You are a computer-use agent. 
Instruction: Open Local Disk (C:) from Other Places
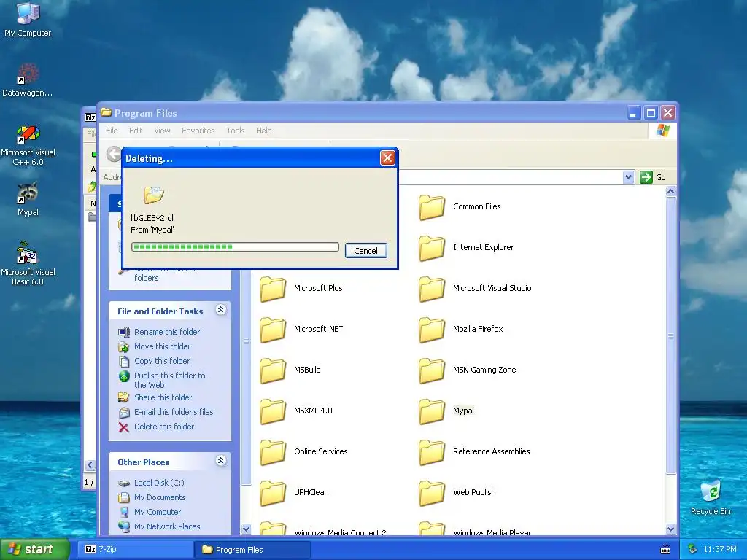point(158,483)
